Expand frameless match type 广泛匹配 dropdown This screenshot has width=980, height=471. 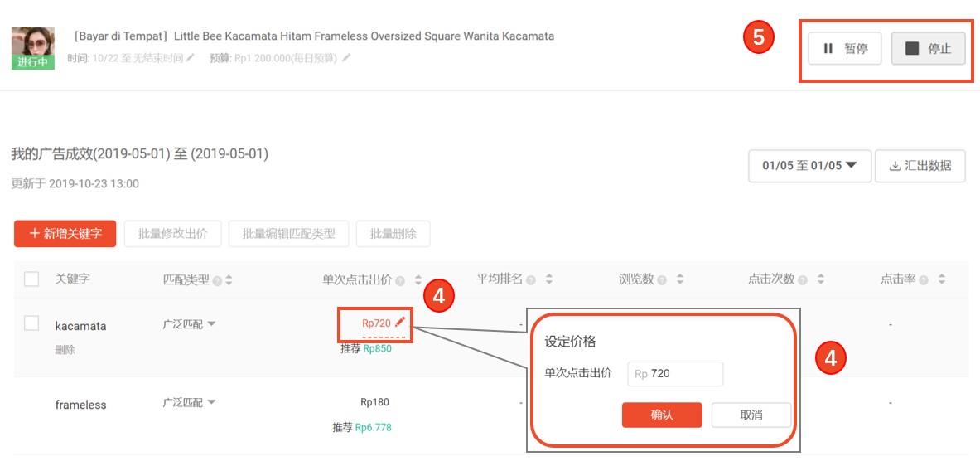[x=189, y=402]
